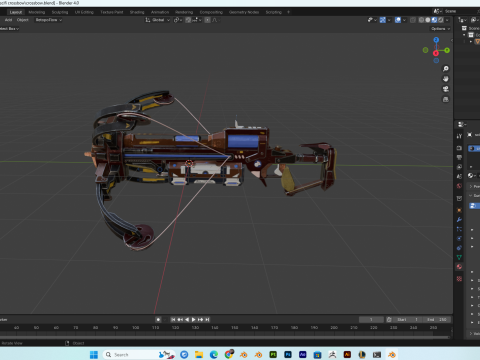Click the blue Z axis gizmo handle
This screenshot has width=480, height=360.
pyautogui.click(x=436, y=40)
